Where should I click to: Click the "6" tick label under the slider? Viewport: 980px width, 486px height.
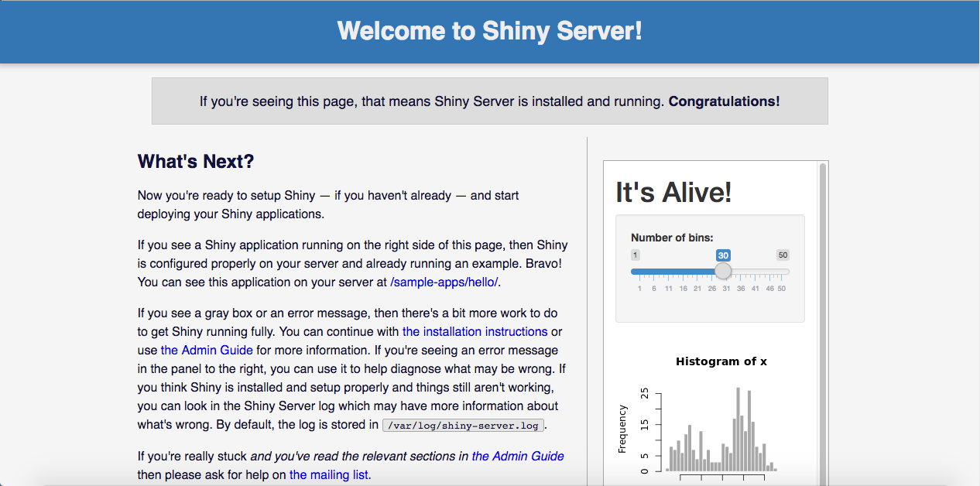pos(654,289)
